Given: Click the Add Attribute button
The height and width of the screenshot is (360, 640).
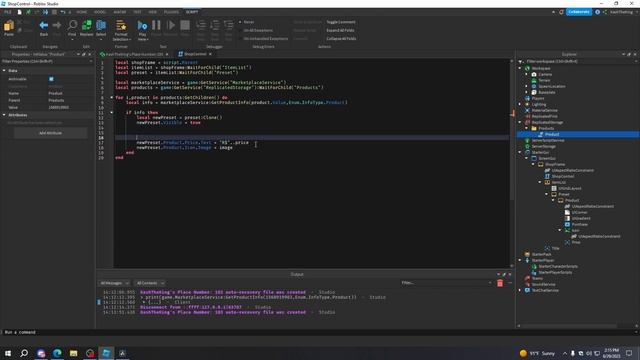Looking at the screenshot, I should tap(51, 133).
